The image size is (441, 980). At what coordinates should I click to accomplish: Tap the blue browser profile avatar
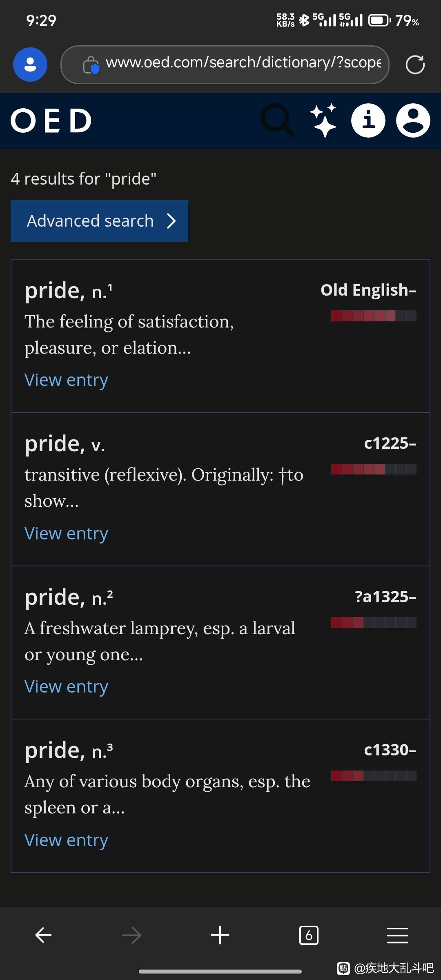click(x=30, y=65)
